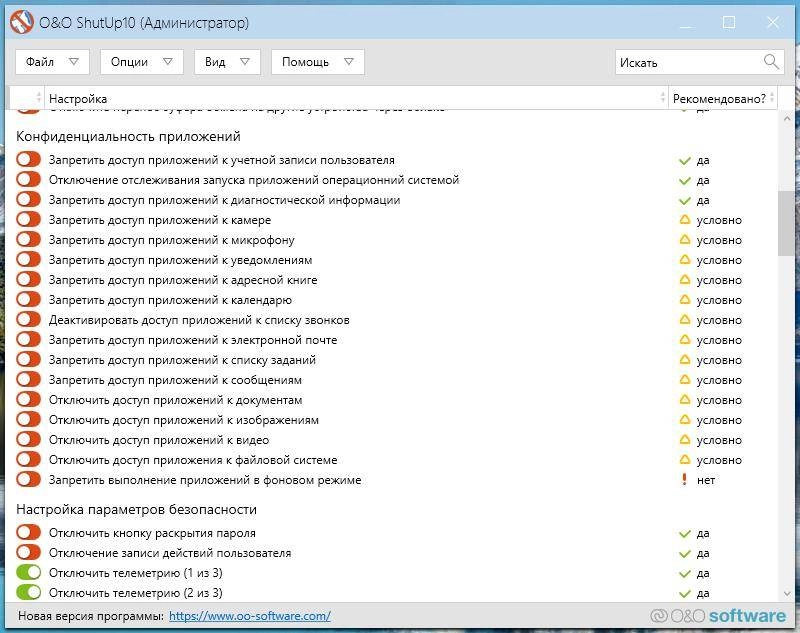This screenshot has height=633, width=800.
Task: Toggle 'Запретить доступ приложений к учетной записи пользователя'
Action: click(x=28, y=160)
